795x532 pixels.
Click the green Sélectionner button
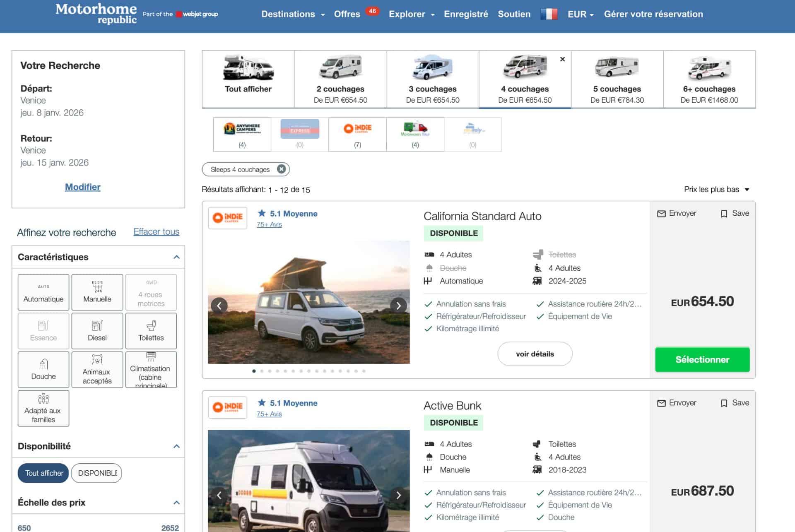(702, 360)
